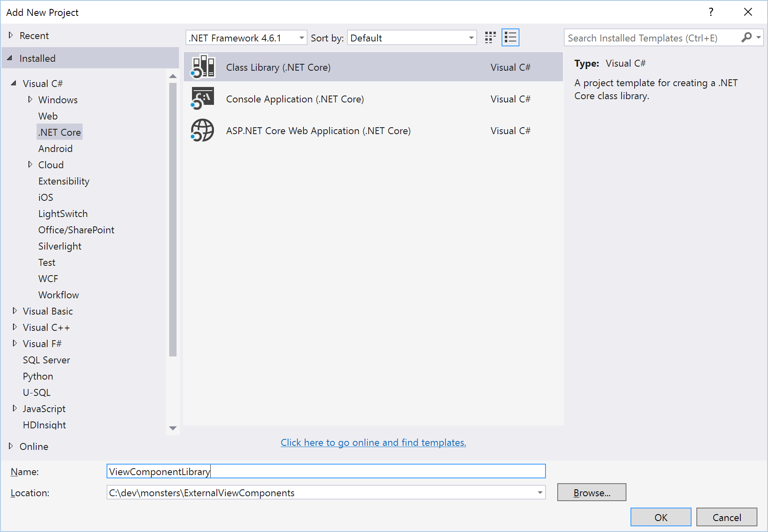Image resolution: width=768 pixels, height=532 pixels.
Task: Click the Windows category label
Action: (x=58, y=100)
